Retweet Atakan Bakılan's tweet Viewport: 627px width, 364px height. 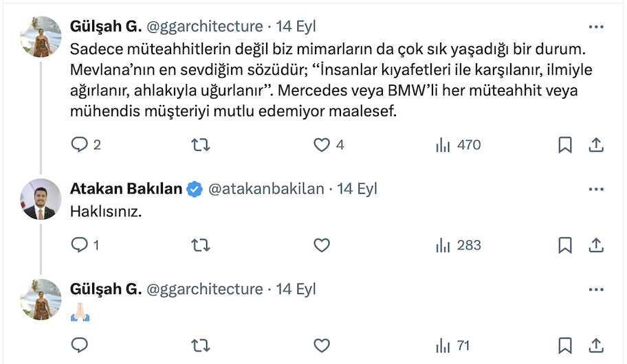click(200, 245)
